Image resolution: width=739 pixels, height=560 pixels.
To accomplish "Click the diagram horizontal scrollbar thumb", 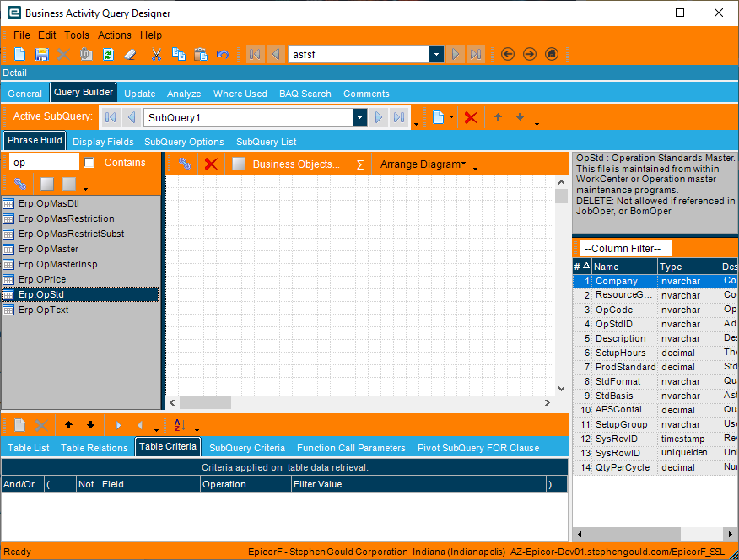I will click(x=206, y=402).
